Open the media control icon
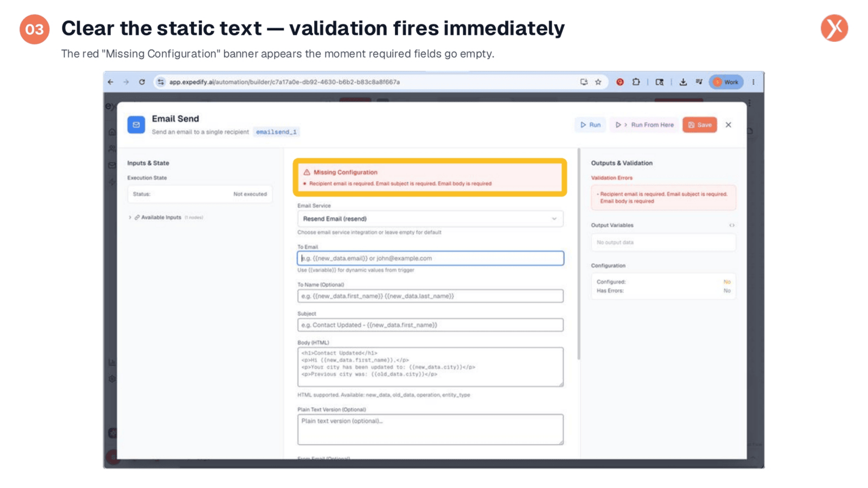Image resolution: width=868 pixels, height=488 pixels. coord(699,82)
